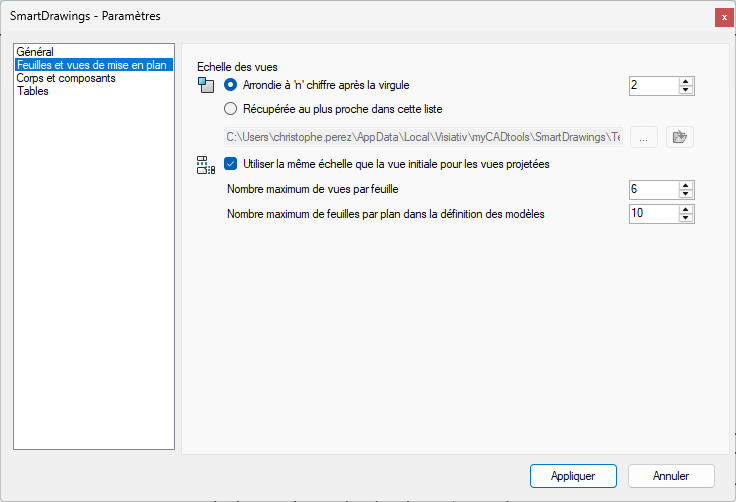Open folder icon next to file path
This screenshot has height=502, width=736.
[680, 137]
